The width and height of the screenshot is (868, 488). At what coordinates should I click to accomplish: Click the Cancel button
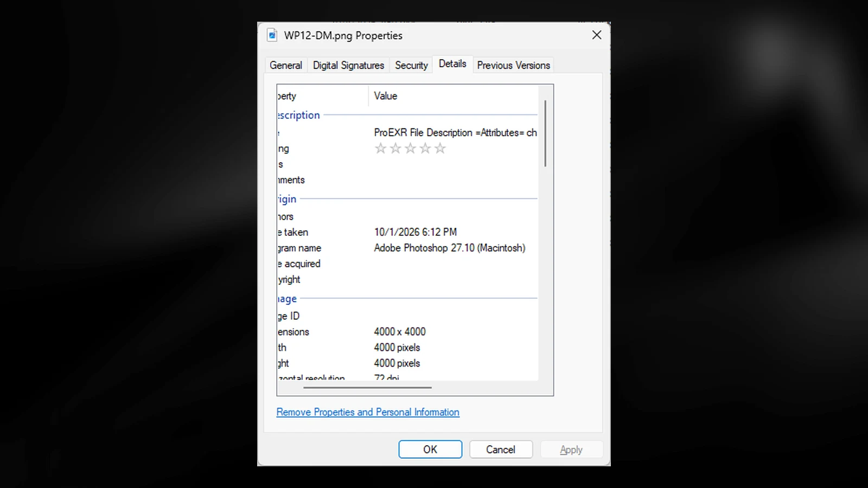(501, 450)
